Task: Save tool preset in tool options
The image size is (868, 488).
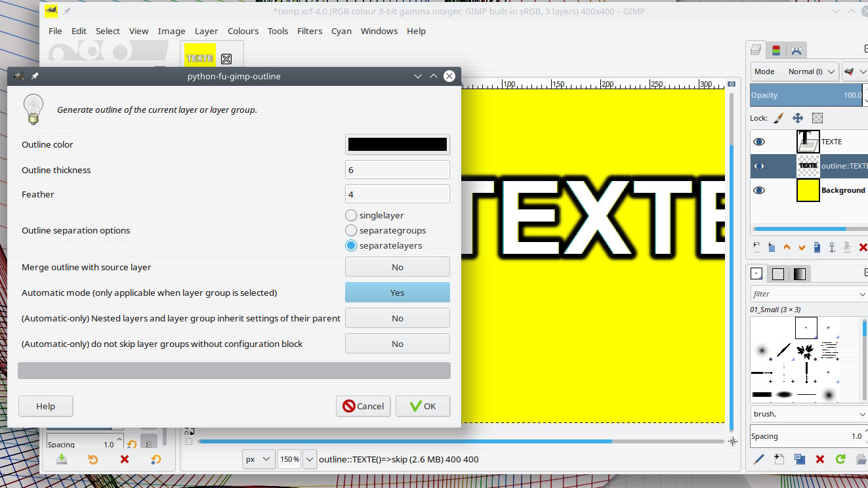Action: (x=61, y=459)
